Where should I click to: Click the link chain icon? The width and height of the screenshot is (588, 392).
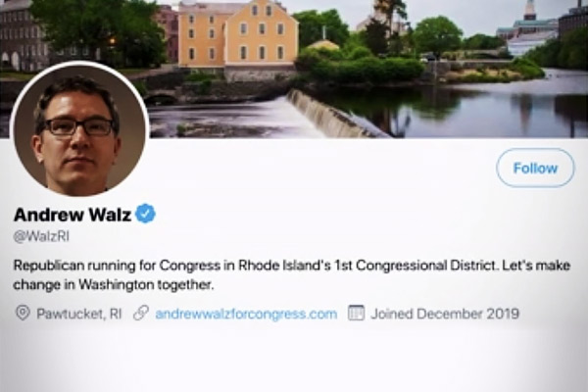(141, 313)
